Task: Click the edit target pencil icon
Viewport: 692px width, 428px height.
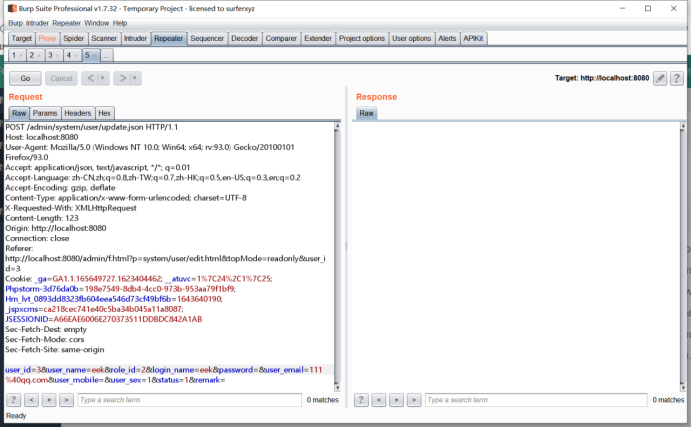Action: point(660,79)
